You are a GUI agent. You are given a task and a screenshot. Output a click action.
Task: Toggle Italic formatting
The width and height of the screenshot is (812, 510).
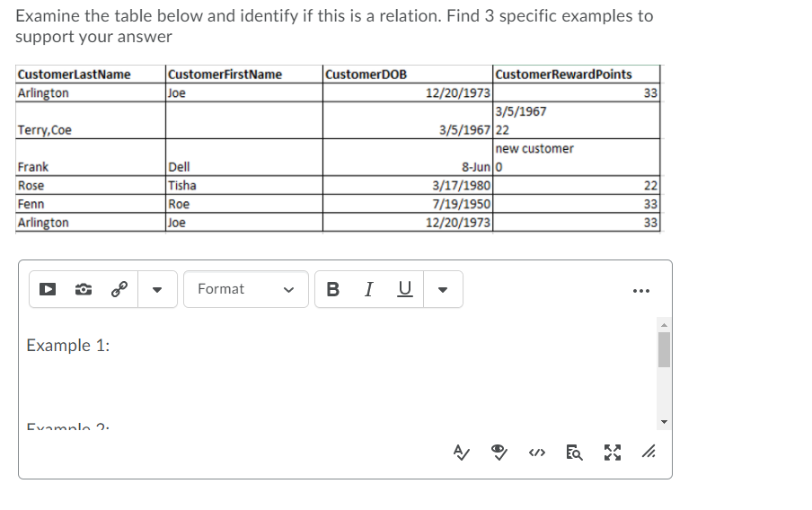pos(368,289)
